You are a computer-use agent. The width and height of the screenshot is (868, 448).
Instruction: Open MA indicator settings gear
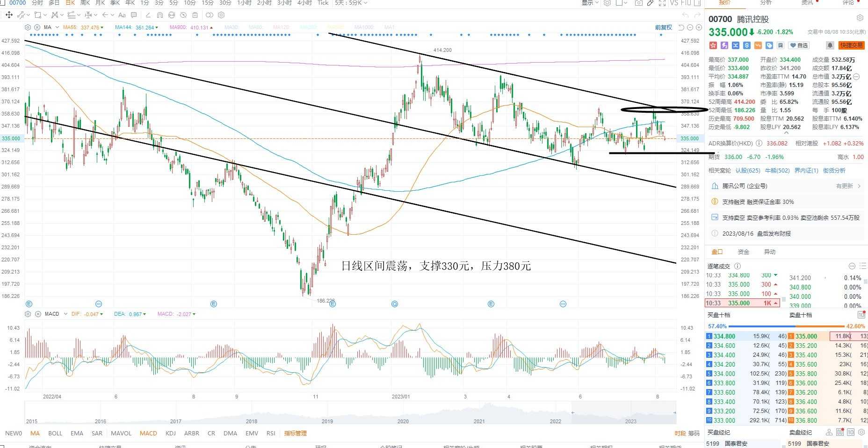(28, 27)
